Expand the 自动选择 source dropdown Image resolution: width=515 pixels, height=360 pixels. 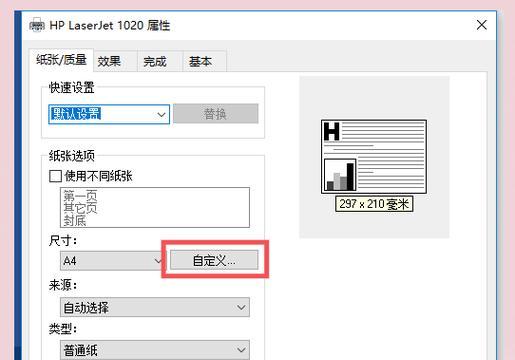155,307
